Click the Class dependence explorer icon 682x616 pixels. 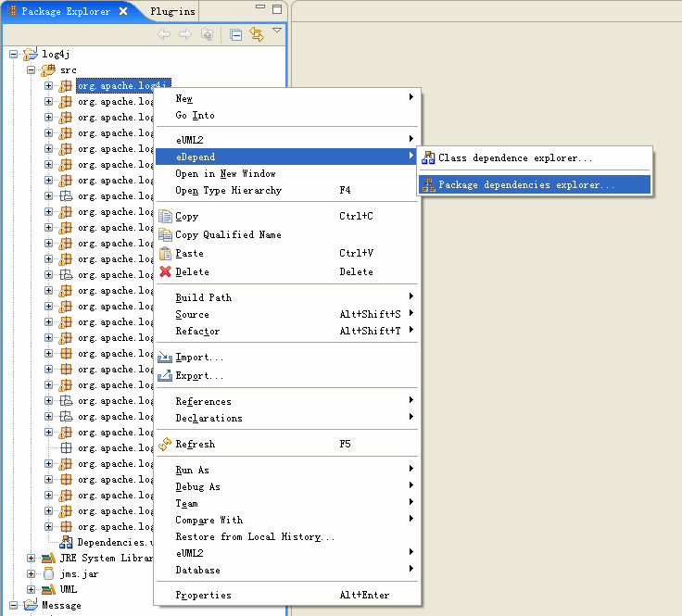[428, 157]
